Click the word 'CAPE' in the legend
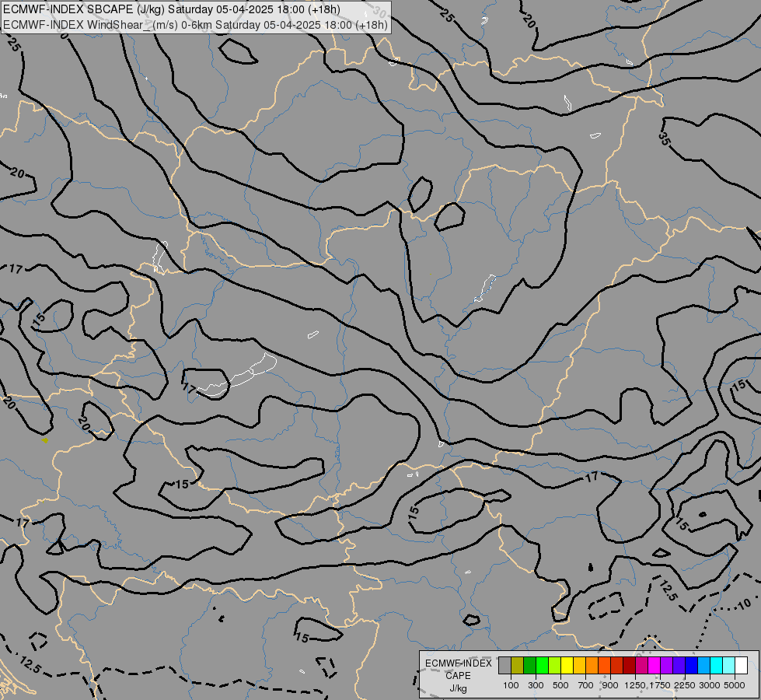Viewport: 761px width, 700px height. click(x=458, y=676)
